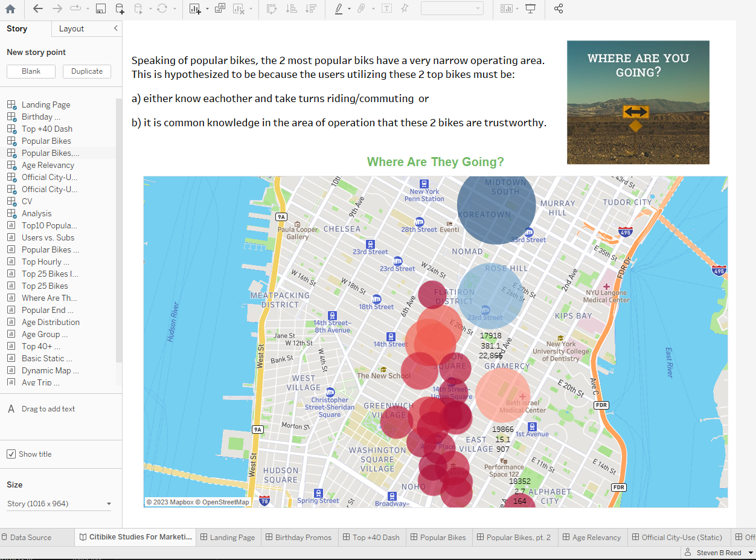This screenshot has height=560, width=756.
Task: Click the Blank story point button
Action: [x=31, y=71]
